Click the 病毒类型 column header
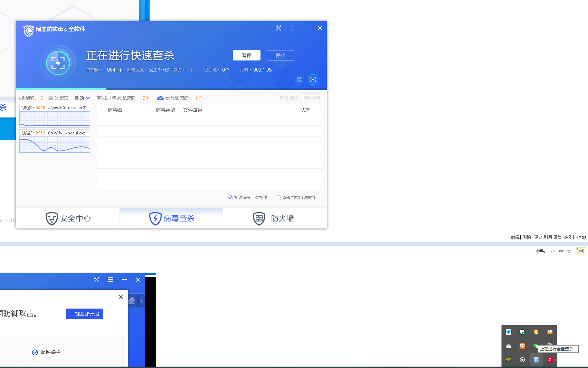 [x=165, y=110]
